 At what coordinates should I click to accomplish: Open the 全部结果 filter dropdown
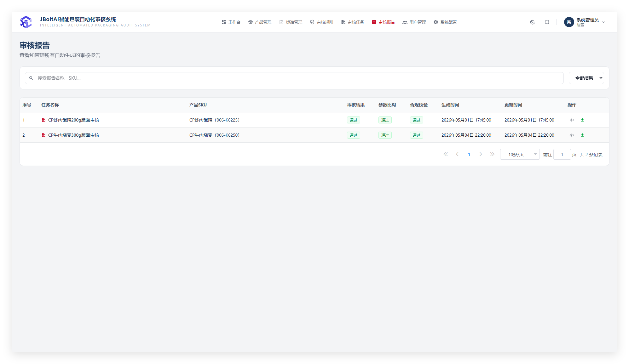(x=586, y=78)
